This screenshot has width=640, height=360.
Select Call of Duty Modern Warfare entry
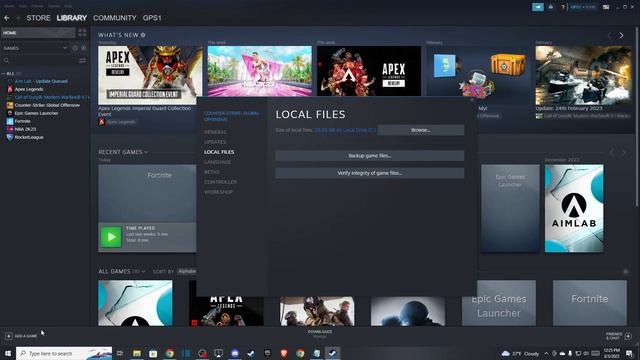[x=52, y=97]
